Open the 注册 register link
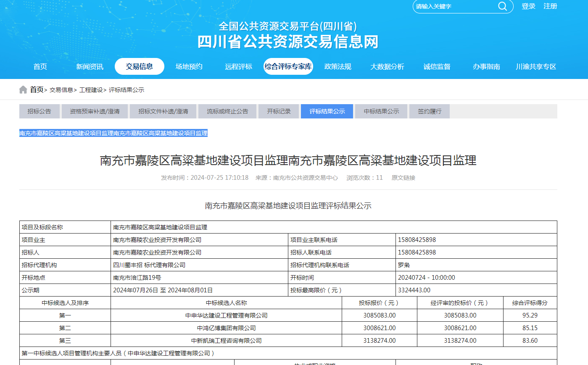Screen dimensions: 588x365 (550, 6)
